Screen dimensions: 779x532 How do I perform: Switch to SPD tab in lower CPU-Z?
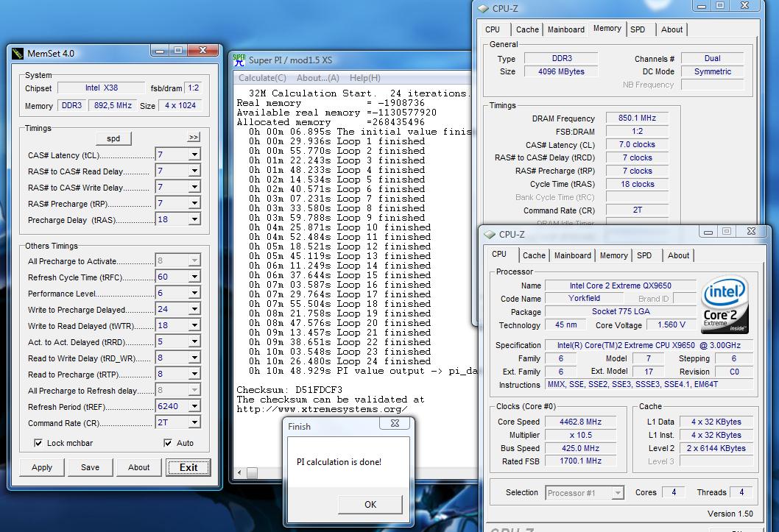click(x=644, y=255)
